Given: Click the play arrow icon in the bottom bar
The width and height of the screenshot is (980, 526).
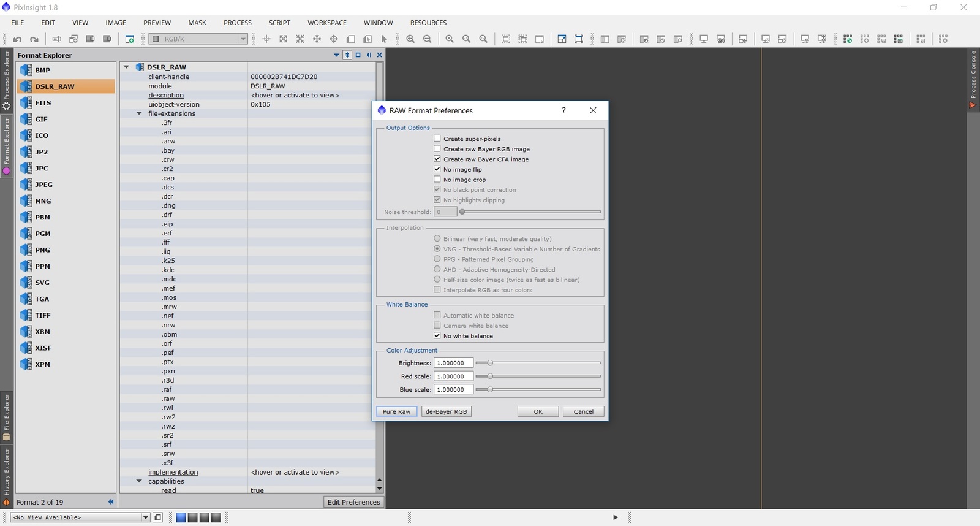Looking at the screenshot, I should click(x=616, y=517).
